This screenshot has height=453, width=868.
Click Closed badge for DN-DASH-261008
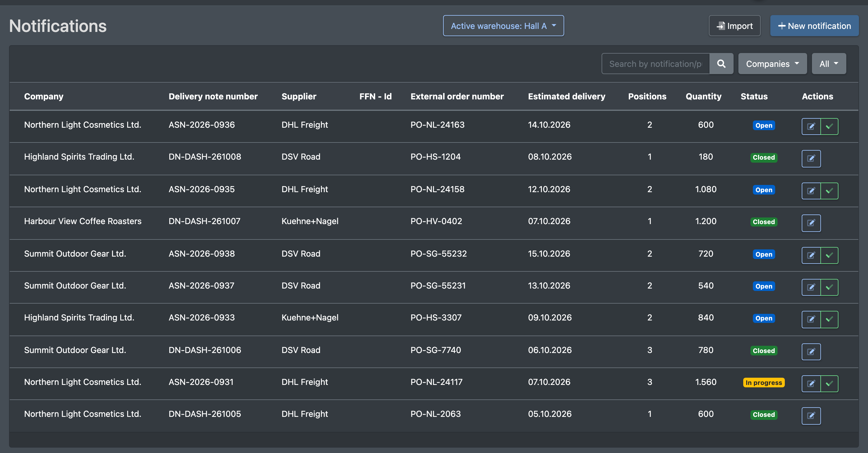pyautogui.click(x=763, y=157)
